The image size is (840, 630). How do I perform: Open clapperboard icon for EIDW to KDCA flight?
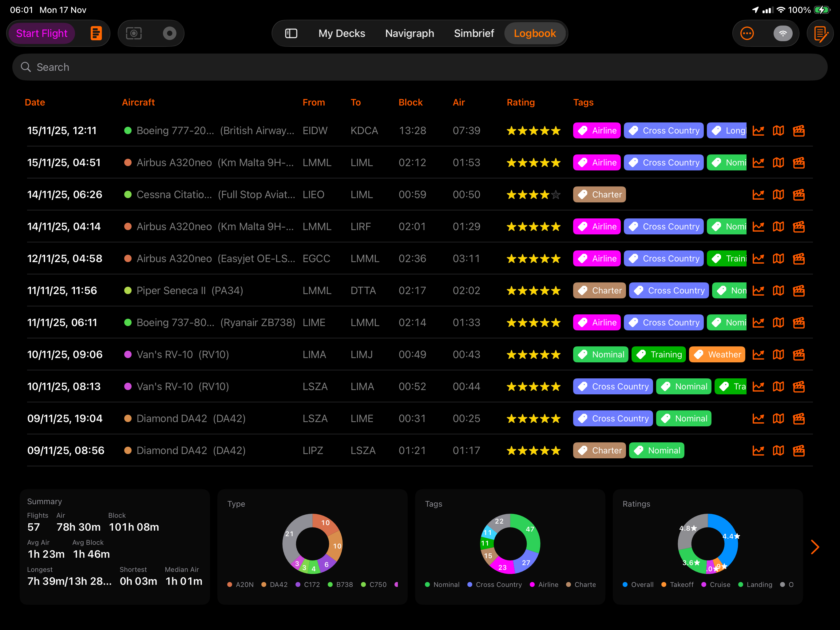798,131
